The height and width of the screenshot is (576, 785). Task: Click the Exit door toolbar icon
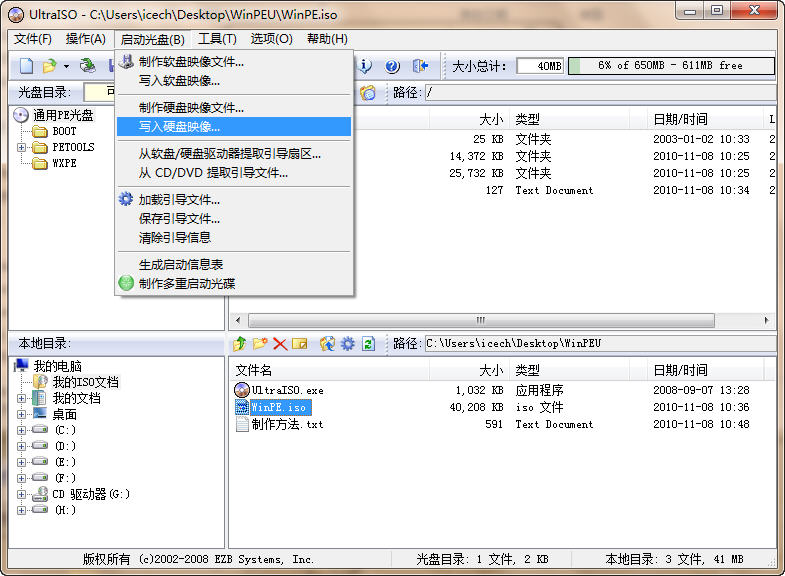coord(420,66)
